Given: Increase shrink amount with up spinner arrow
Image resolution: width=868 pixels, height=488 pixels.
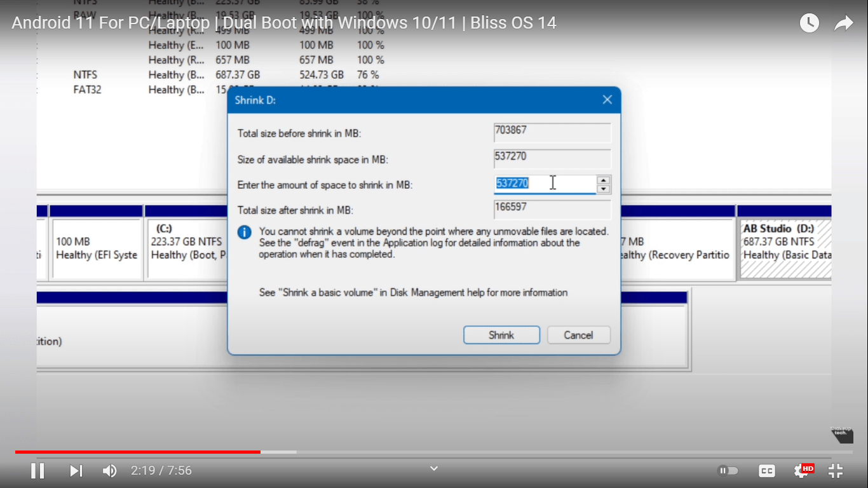Looking at the screenshot, I should (602, 180).
